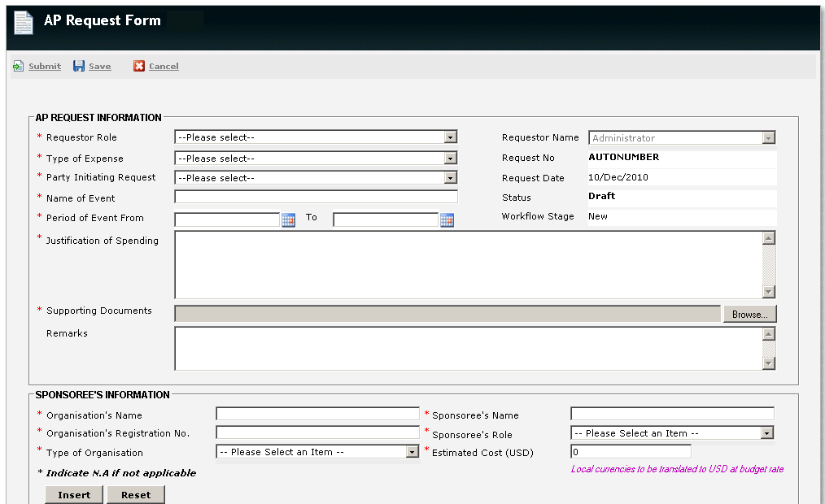
Task: Click the To date input field
Action: click(386, 219)
